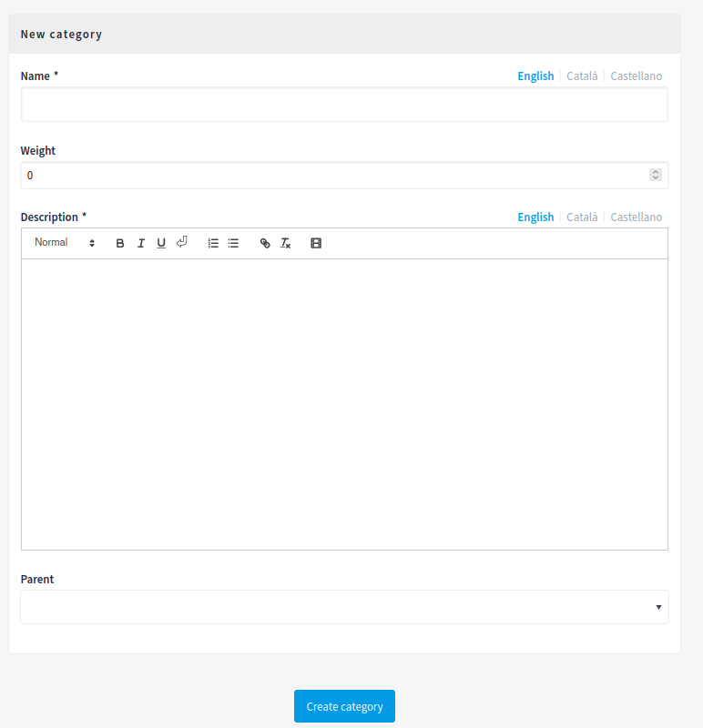703x728 pixels.
Task: Adjust Weight using the spinner arrows
Action: (x=655, y=175)
